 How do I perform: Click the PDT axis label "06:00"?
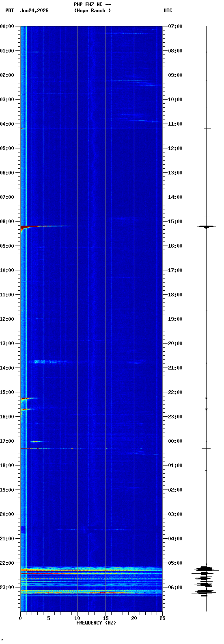pos(7,173)
